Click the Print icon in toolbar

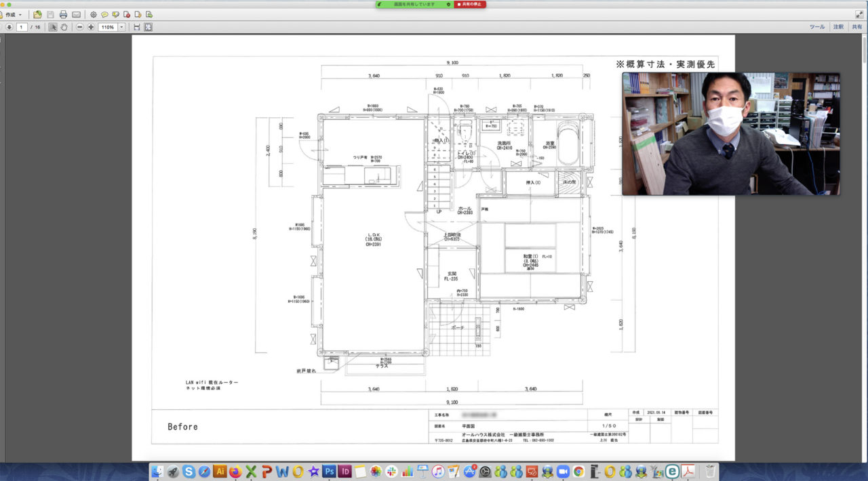point(63,14)
